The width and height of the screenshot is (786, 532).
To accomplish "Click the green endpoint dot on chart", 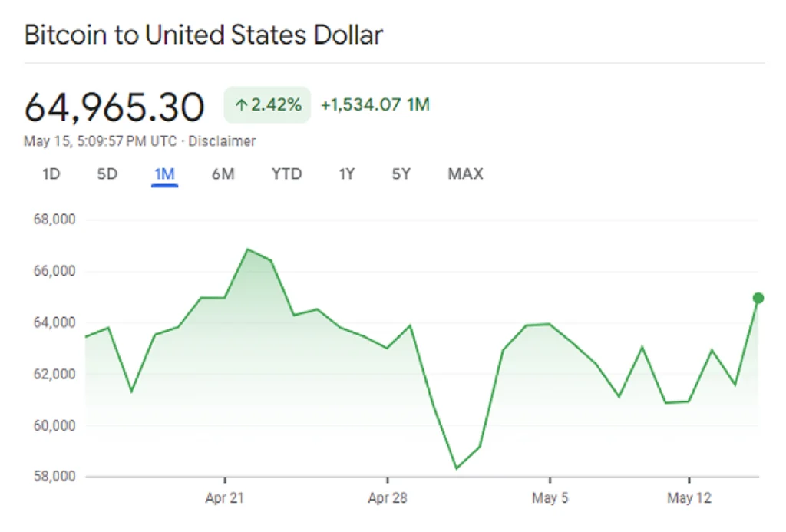I will [x=758, y=298].
